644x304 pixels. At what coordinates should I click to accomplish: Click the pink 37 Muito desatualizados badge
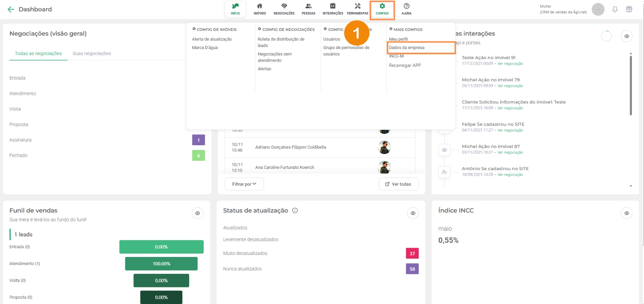[412, 253]
